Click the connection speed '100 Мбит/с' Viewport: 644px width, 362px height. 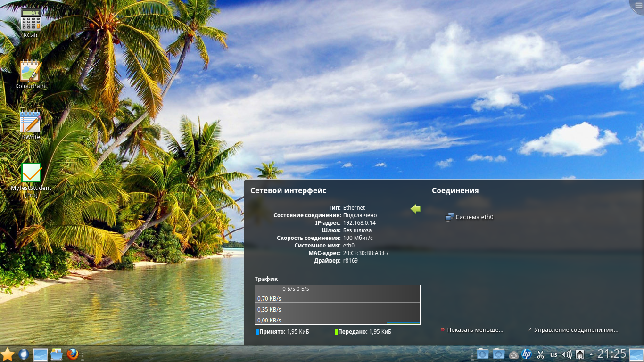pyautogui.click(x=358, y=238)
